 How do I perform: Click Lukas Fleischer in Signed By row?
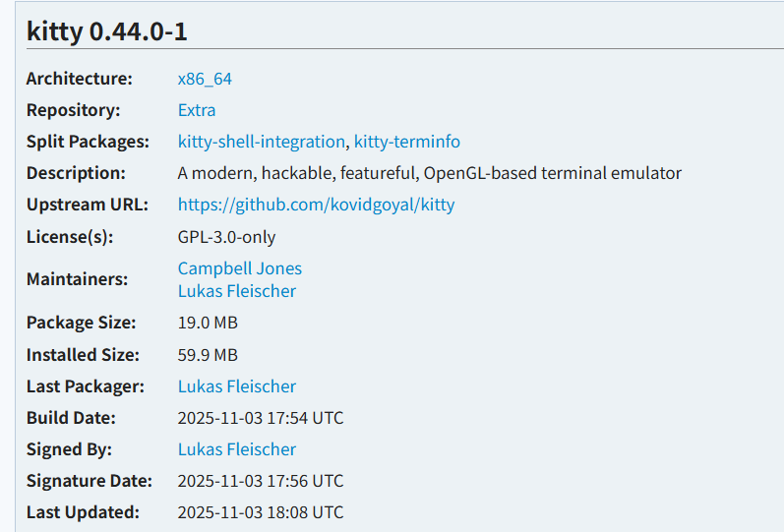click(237, 449)
